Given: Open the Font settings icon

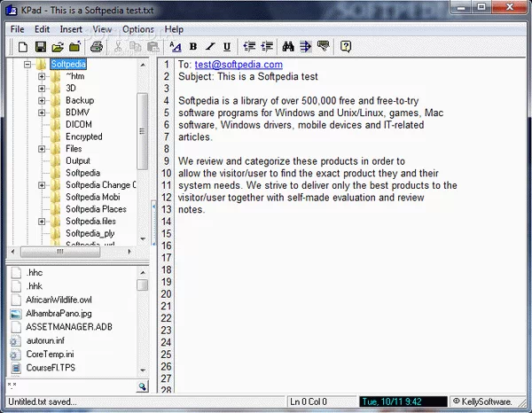Looking at the screenshot, I should (x=176, y=47).
